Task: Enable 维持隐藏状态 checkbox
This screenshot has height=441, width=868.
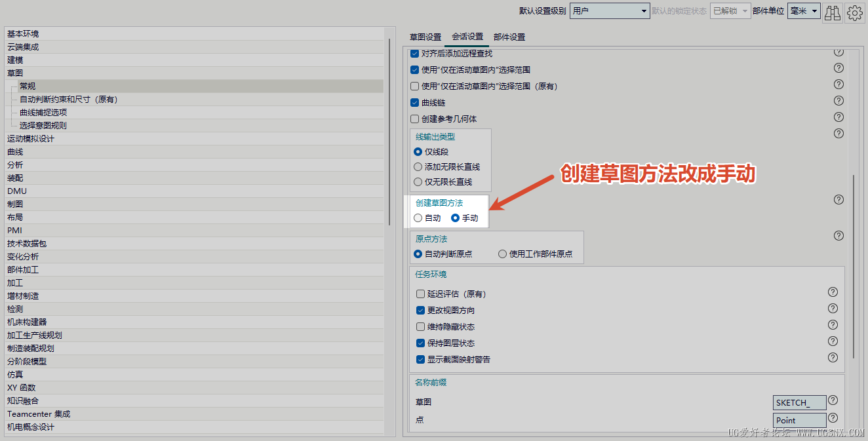Action: [420, 326]
